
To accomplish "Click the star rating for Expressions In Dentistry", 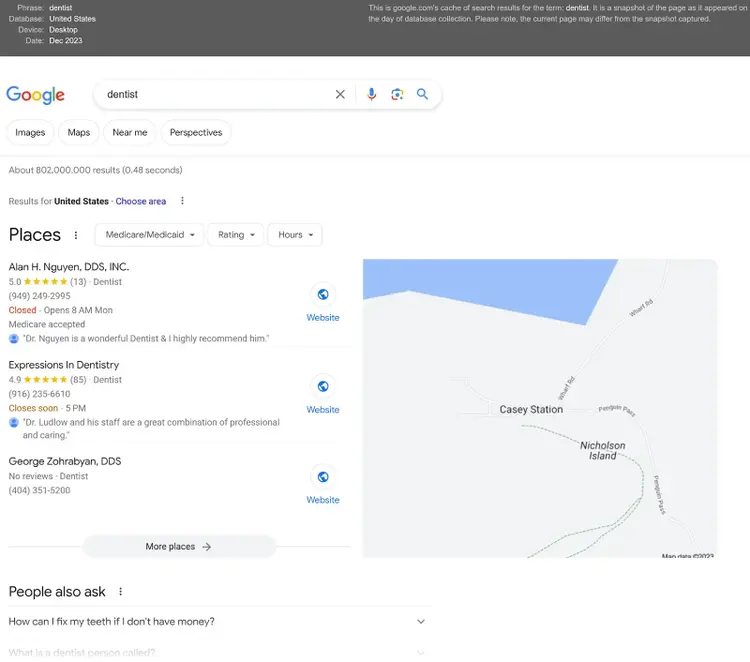I will pos(45,380).
